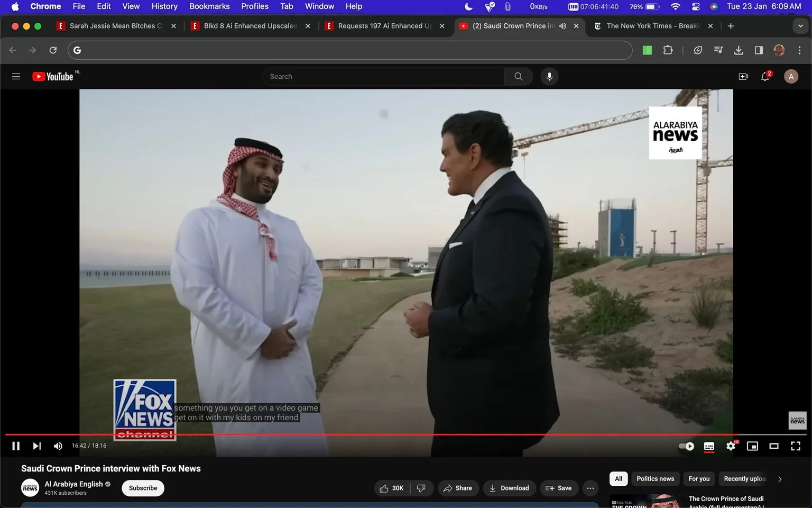Open YouTube video settings gear
Viewport: 812px width, 508px height.
[x=731, y=446]
